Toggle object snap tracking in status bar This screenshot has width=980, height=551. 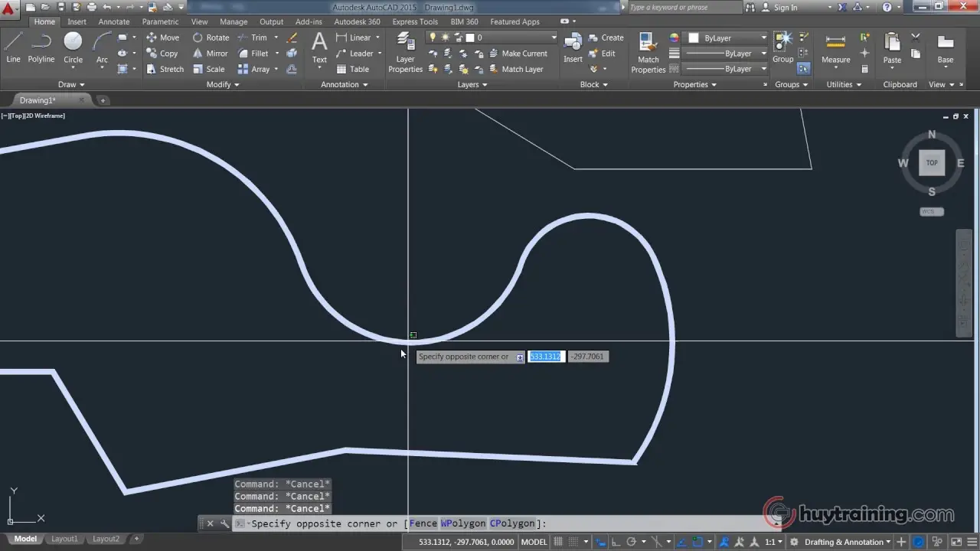(681, 542)
